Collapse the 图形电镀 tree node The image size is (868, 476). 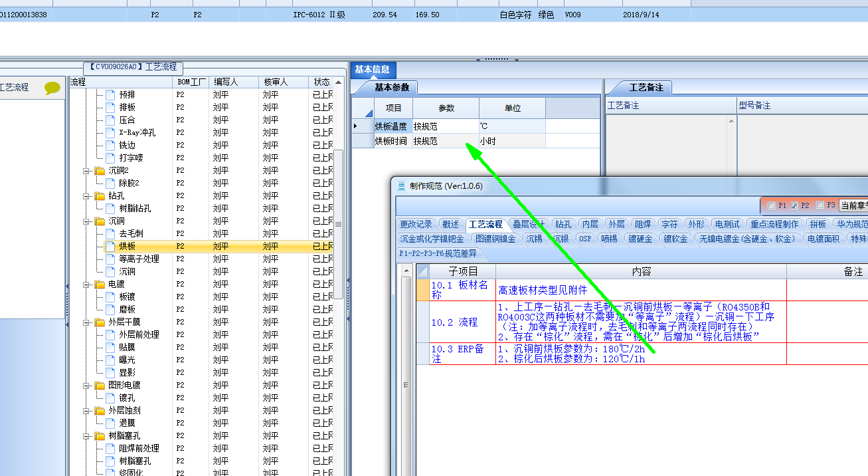click(86, 386)
